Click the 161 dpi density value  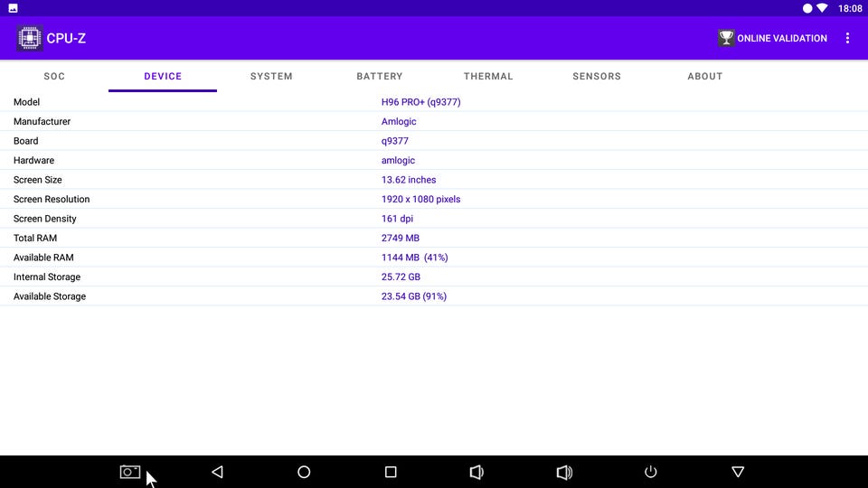(397, 219)
